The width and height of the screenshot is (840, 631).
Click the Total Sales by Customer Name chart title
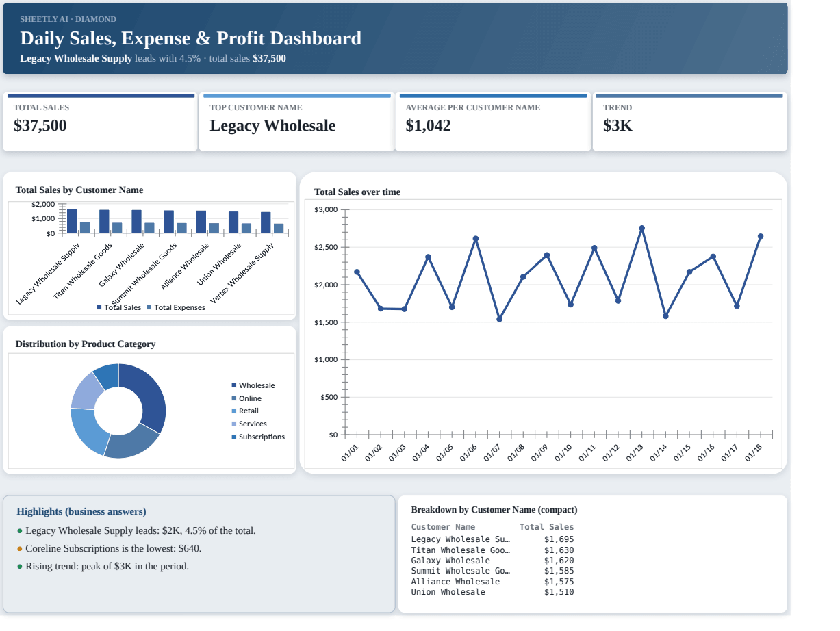click(79, 190)
